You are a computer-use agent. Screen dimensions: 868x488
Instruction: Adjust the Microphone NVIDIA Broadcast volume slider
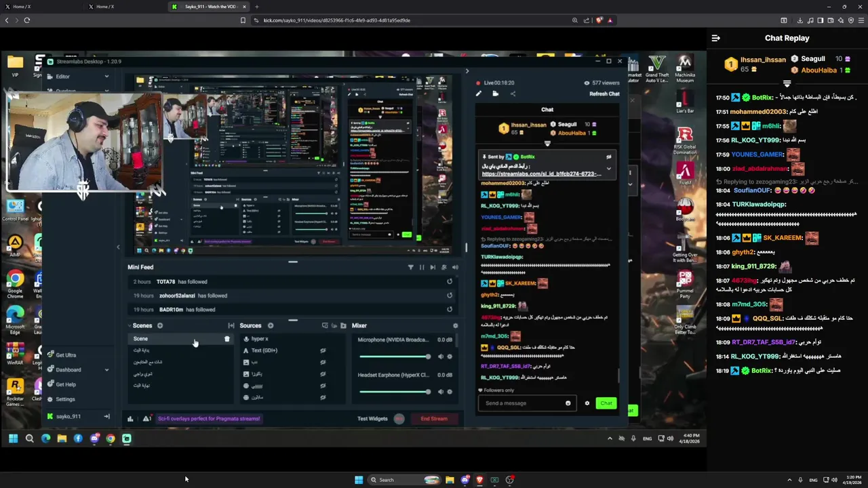(395, 357)
